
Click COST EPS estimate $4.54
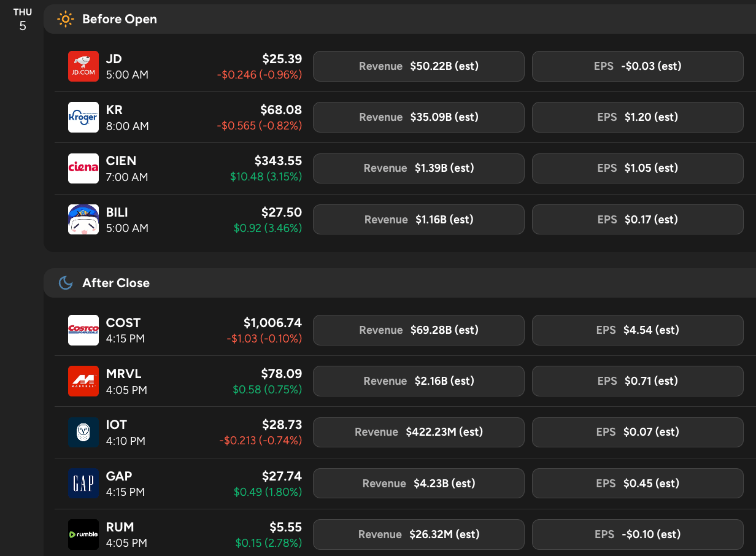click(638, 330)
